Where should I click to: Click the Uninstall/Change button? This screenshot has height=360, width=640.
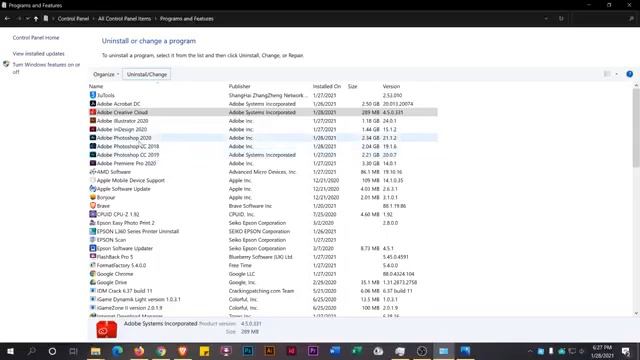tap(147, 74)
